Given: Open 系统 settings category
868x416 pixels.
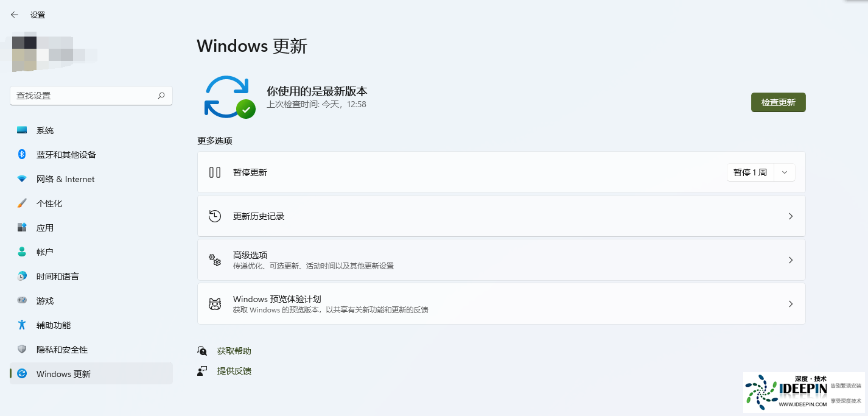Looking at the screenshot, I should tap(91, 130).
